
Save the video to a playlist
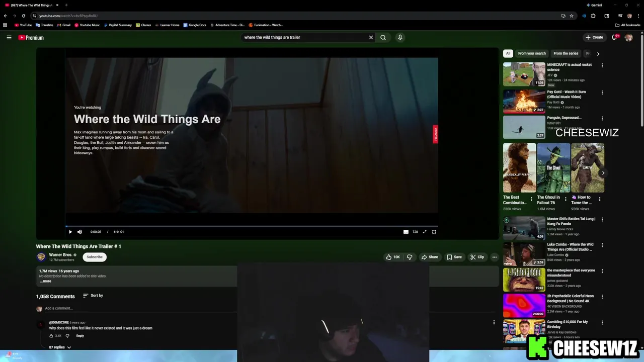coord(454,257)
